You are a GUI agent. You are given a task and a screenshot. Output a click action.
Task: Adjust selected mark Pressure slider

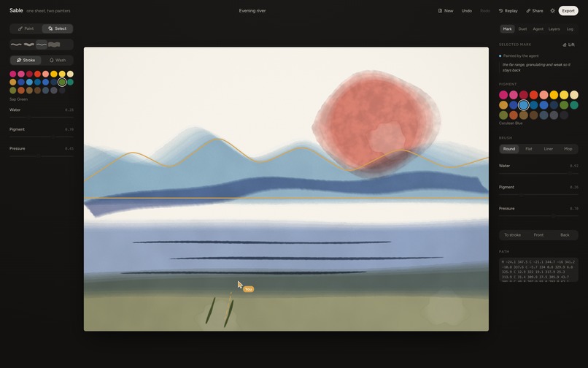pyautogui.click(x=538, y=216)
